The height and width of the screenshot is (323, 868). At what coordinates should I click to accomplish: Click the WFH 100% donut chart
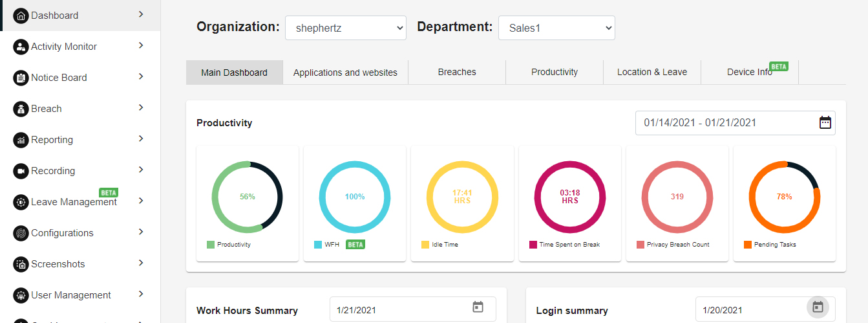(x=355, y=197)
